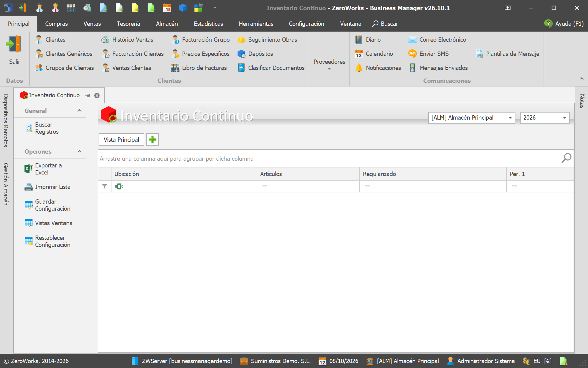This screenshot has height=368, width=588.
Task: Open Correo Electrónico
Action: click(x=437, y=40)
